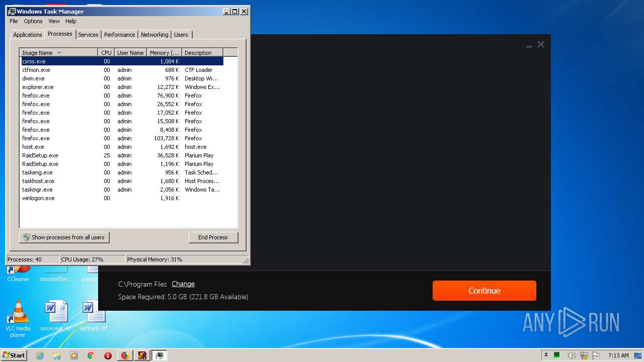The height and width of the screenshot is (362, 644).
Task: Click the 26,552 K firefox.exe row
Action: [x=121, y=104]
